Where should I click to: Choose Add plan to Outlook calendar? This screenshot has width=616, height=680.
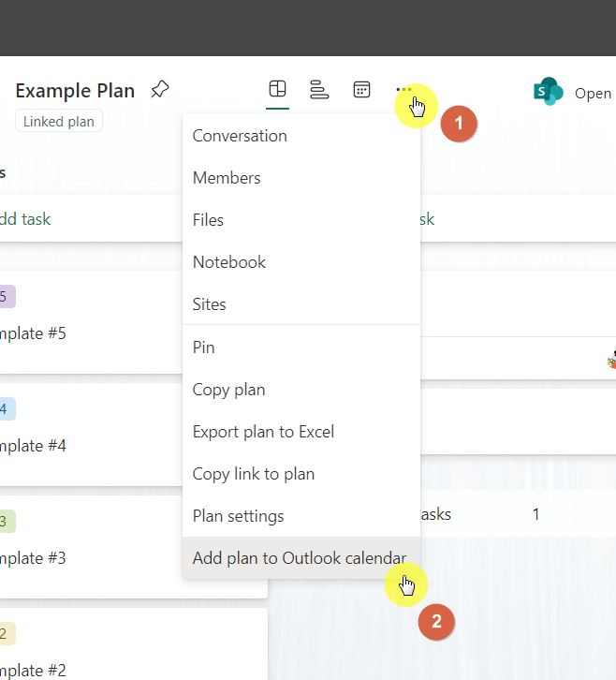pyautogui.click(x=301, y=557)
